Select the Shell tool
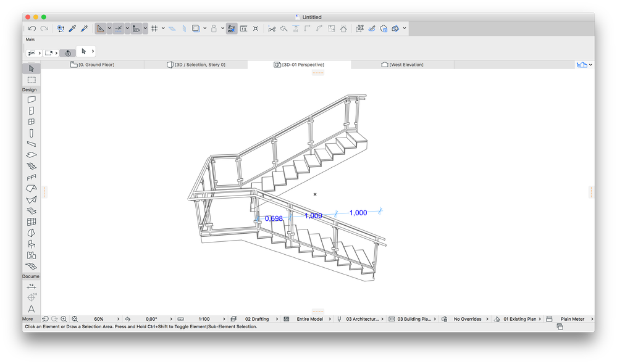 point(31,200)
